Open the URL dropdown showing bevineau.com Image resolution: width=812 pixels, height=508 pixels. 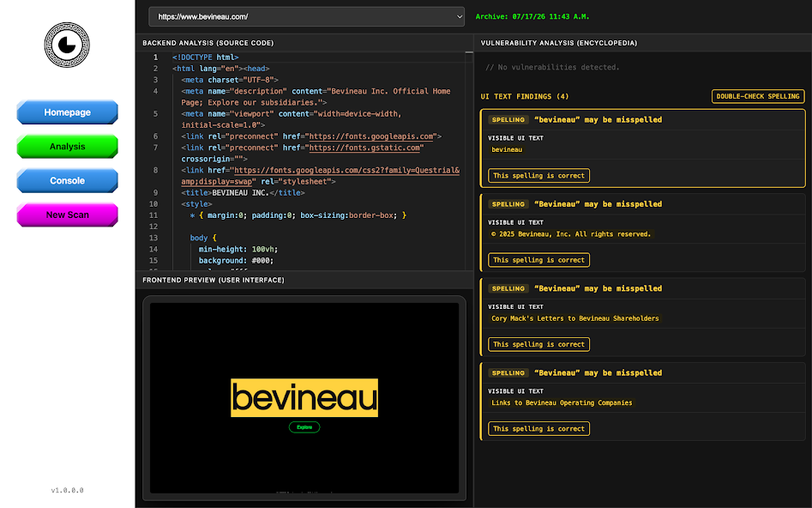[x=306, y=16]
